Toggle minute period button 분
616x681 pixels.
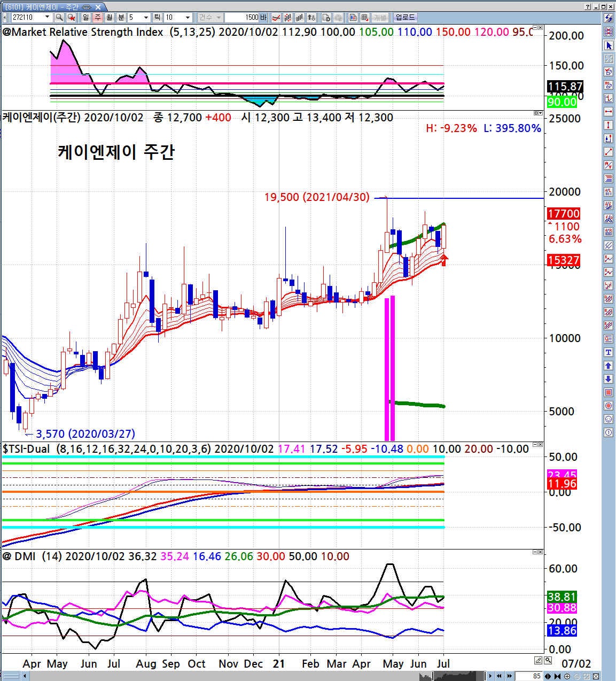(x=121, y=17)
